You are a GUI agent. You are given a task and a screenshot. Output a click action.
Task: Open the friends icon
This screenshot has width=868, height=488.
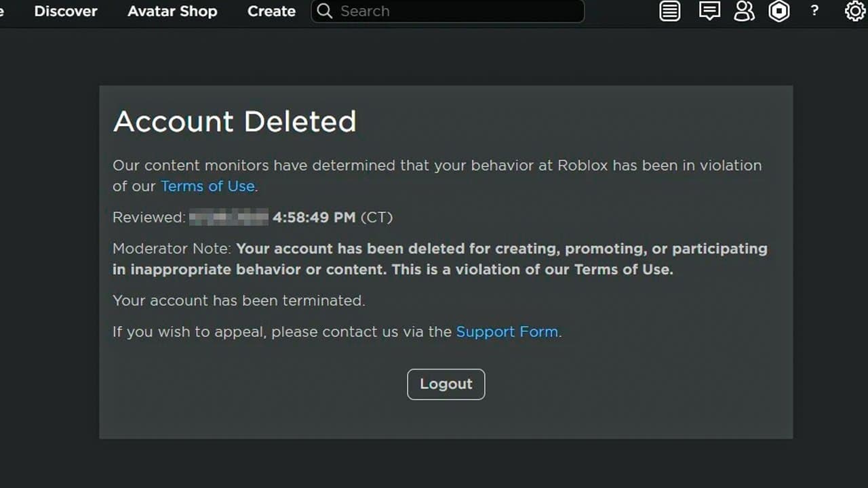pos(745,11)
